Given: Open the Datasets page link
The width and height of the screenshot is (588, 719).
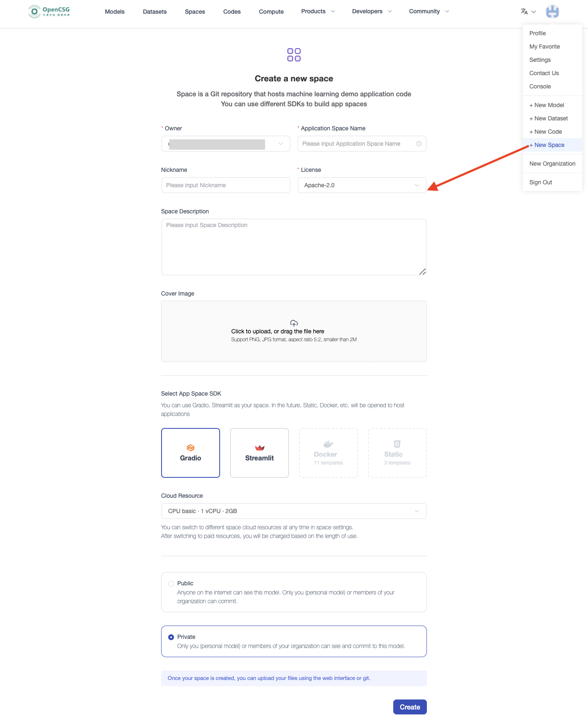Looking at the screenshot, I should (x=154, y=12).
